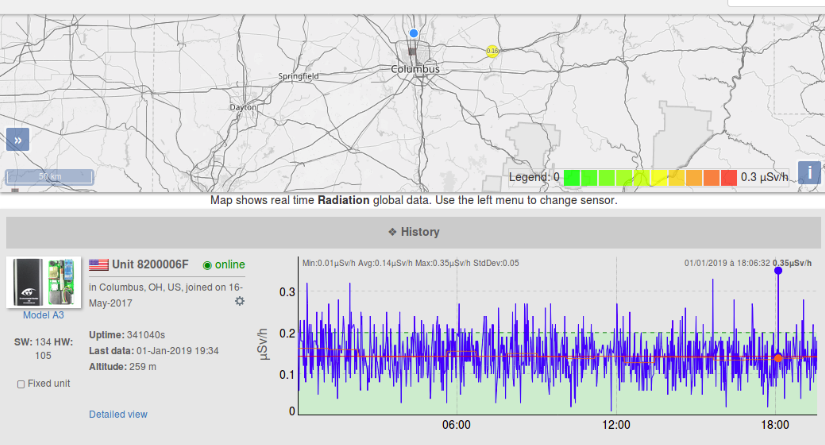
Task: Open the map info button
Action: click(x=809, y=172)
